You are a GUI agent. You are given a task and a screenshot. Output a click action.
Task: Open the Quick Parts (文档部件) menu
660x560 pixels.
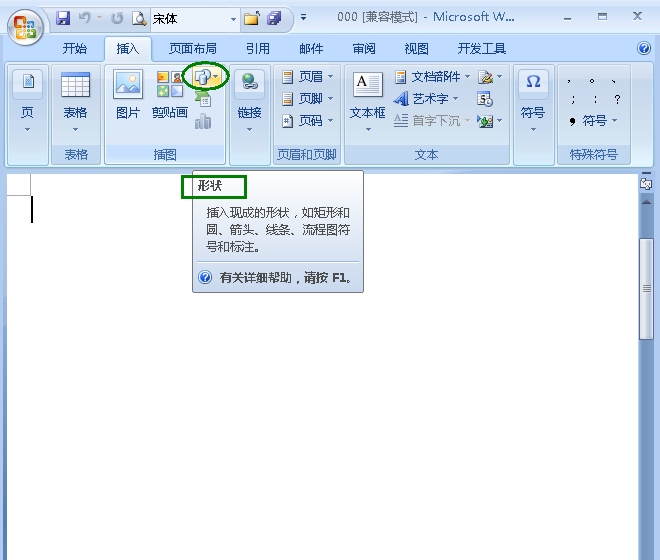(433, 77)
